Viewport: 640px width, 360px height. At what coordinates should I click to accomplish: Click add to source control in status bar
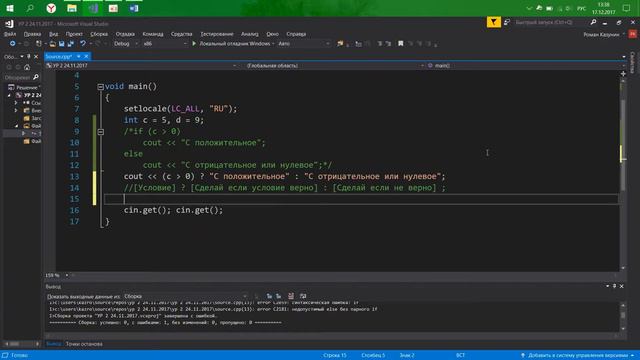[577, 356]
